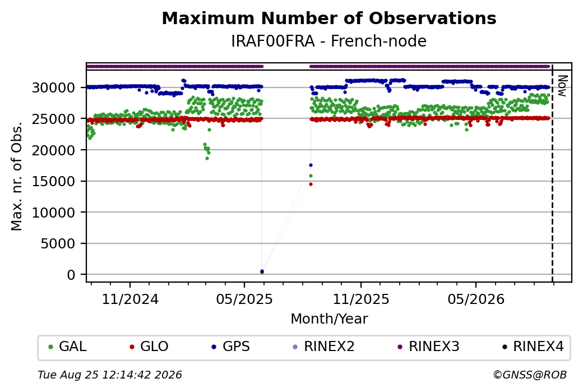Select the GPS legend label
This screenshot has height=392, width=583.
pyautogui.click(x=236, y=347)
